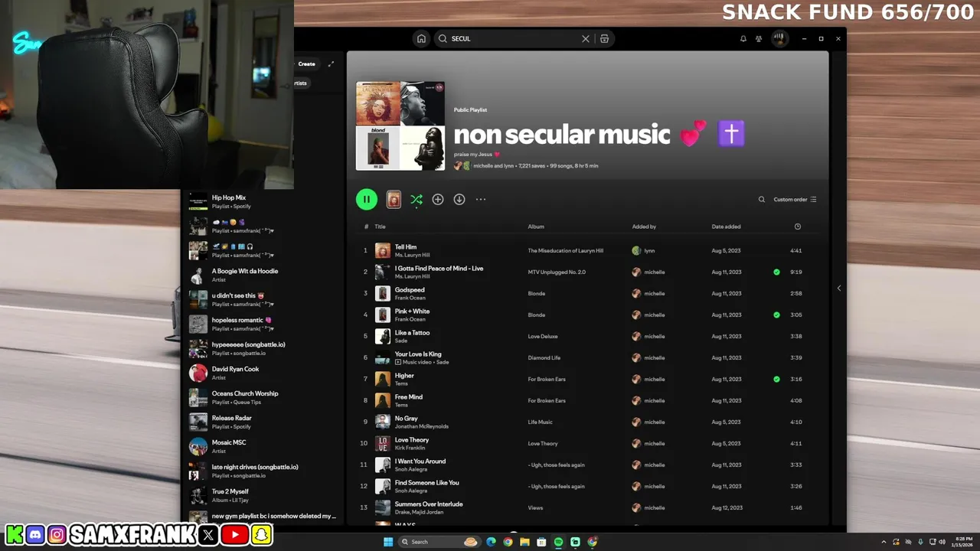
Task: Switch to Spotify in the taskbar
Action: (558, 542)
